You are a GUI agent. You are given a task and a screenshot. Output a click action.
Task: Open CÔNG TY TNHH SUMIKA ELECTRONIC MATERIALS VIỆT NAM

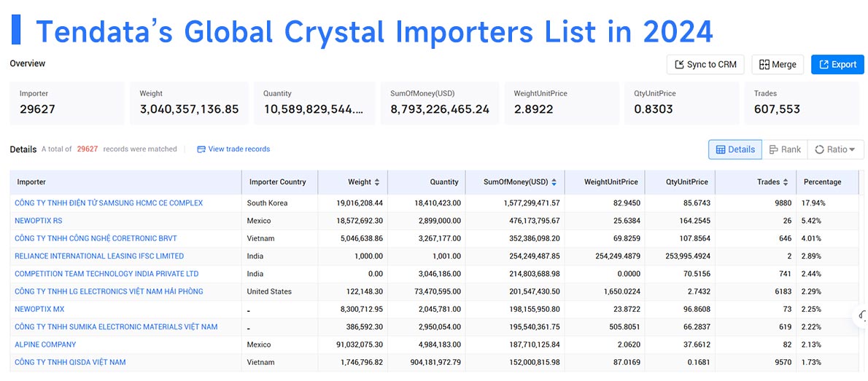tap(116, 327)
